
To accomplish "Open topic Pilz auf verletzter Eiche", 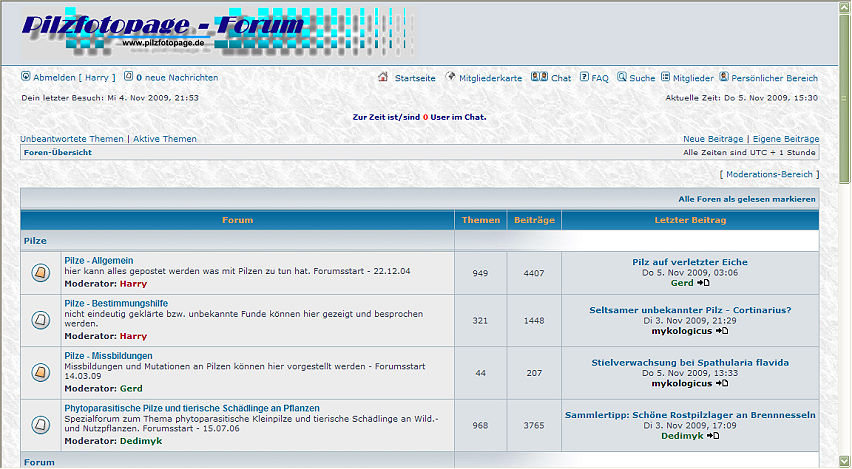I will click(x=690, y=262).
